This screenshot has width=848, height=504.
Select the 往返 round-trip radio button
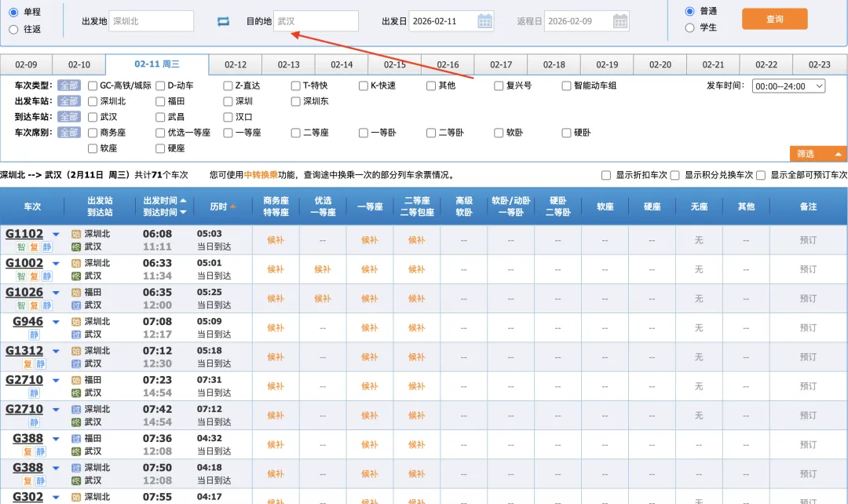(x=13, y=29)
